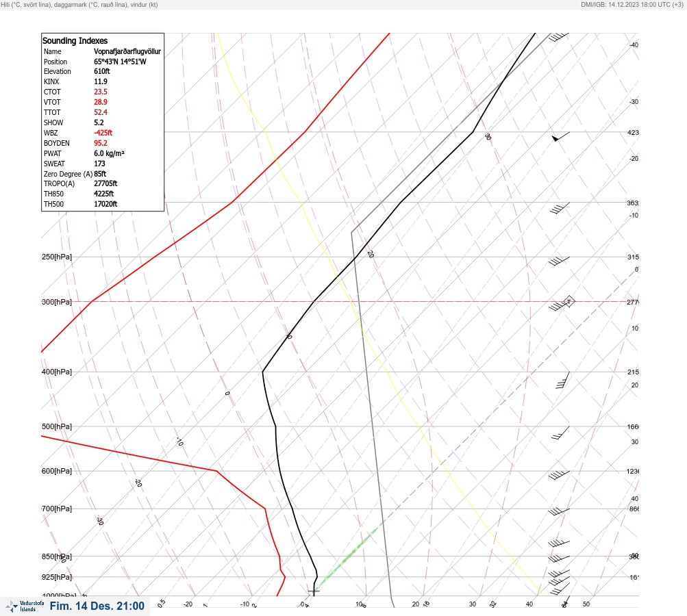Screen dimensions: 687x616
Task: Click the Zero Degree (A) label
Action: point(68,174)
